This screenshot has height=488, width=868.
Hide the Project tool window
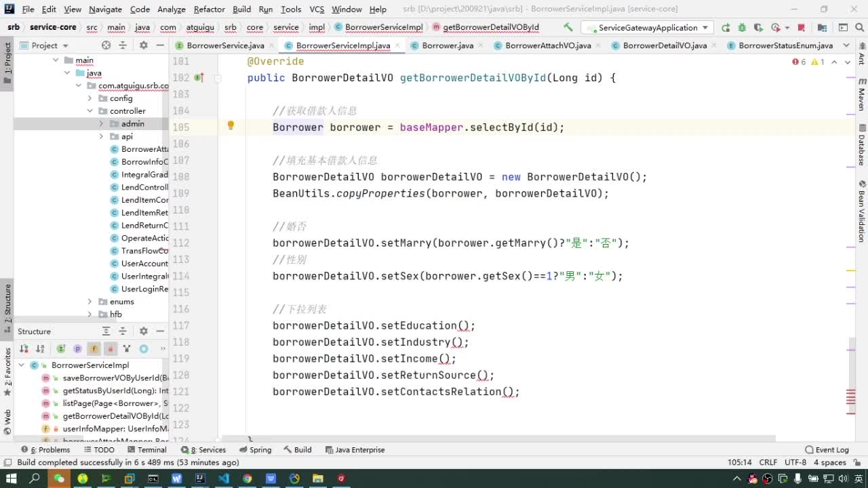click(160, 45)
